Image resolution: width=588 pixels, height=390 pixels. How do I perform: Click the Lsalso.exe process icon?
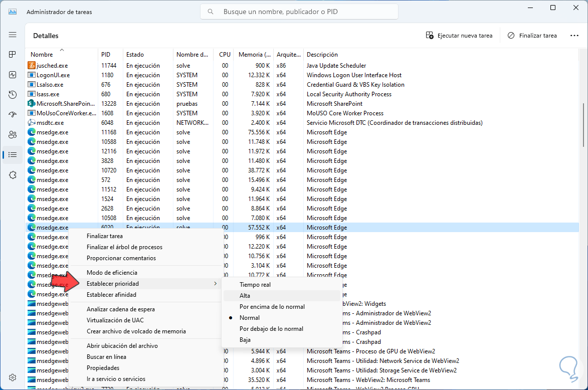pos(32,84)
